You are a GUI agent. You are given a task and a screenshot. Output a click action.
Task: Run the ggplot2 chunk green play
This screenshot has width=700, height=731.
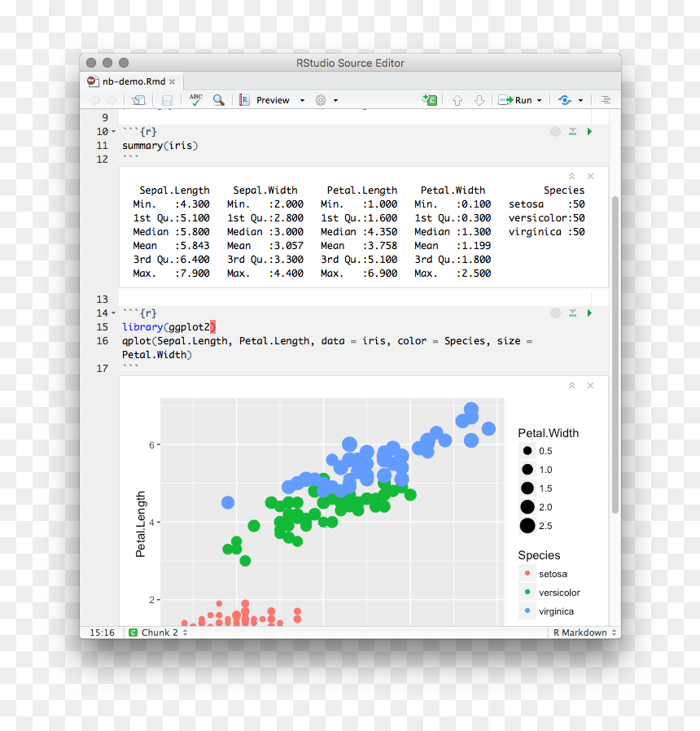(589, 313)
